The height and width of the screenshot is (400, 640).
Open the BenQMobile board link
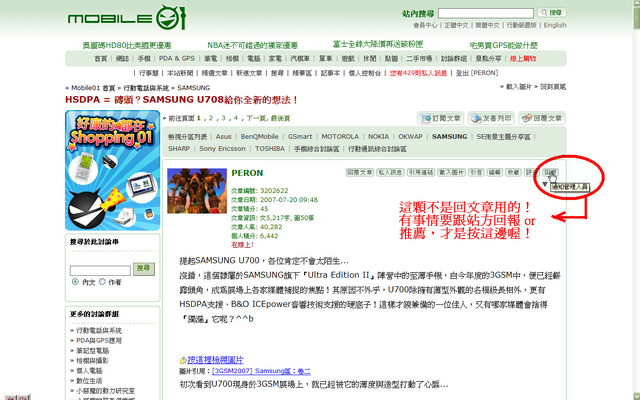pos(259,137)
